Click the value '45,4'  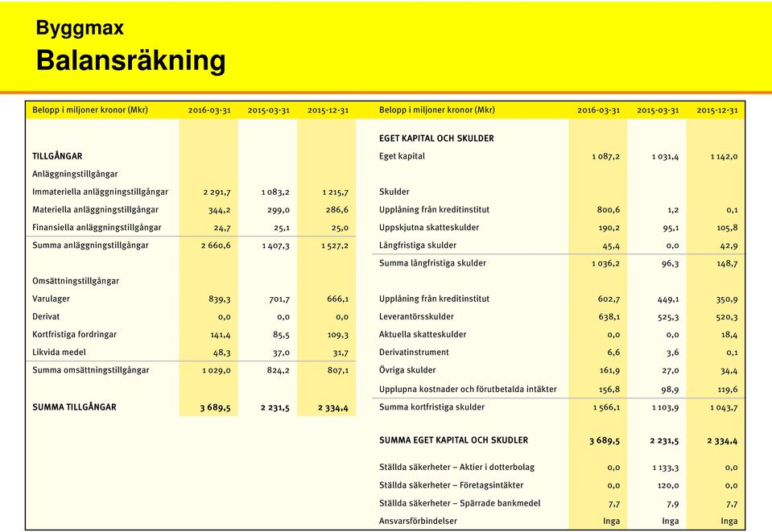pos(612,245)
